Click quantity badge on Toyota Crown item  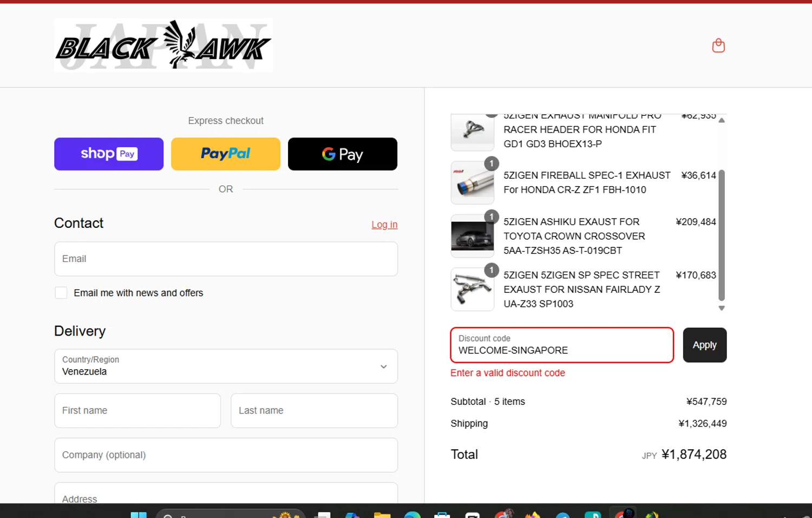tap(492, 217)
